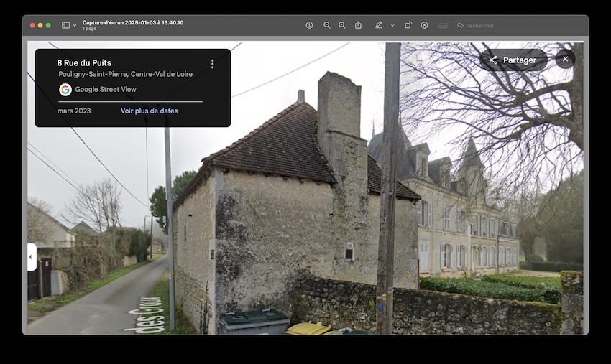The height and width of the screenshot is (364, 611).
Task: Click the Voir plus de dates link
Action: click(149, 111)
